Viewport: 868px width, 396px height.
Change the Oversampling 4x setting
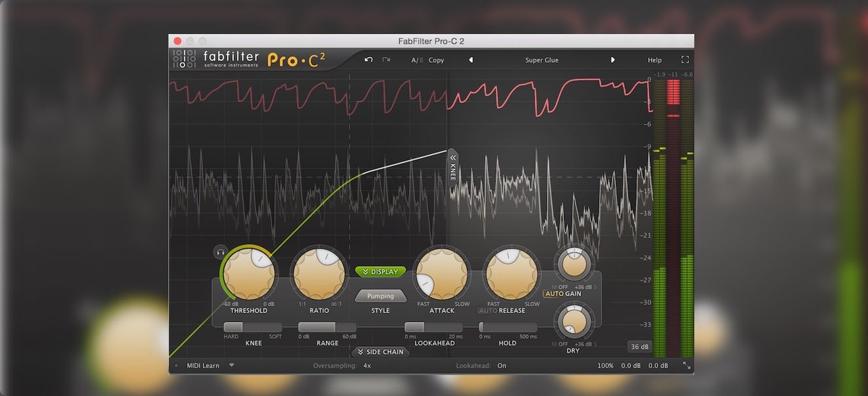pyautogui.click(x=367, y=366)
